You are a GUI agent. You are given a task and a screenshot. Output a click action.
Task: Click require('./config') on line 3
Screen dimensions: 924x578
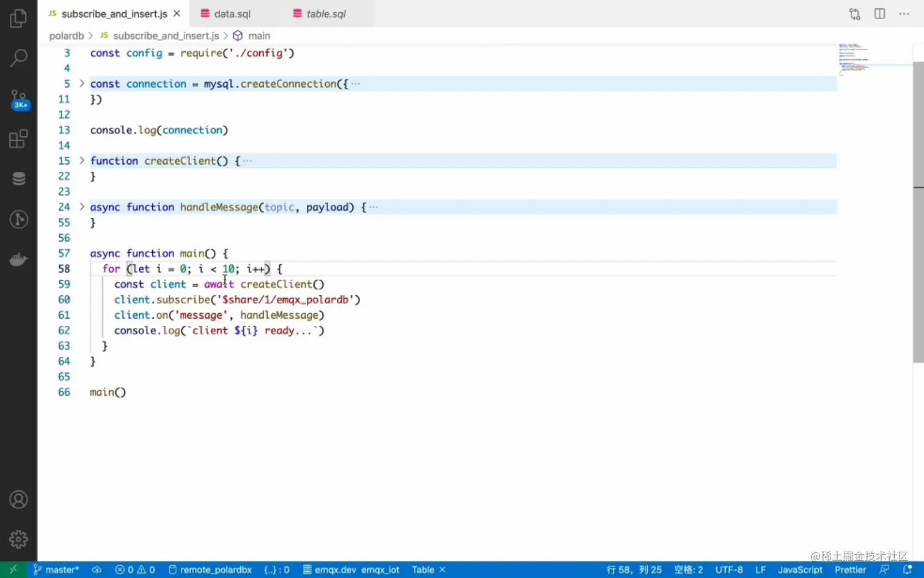coord(237,53)
